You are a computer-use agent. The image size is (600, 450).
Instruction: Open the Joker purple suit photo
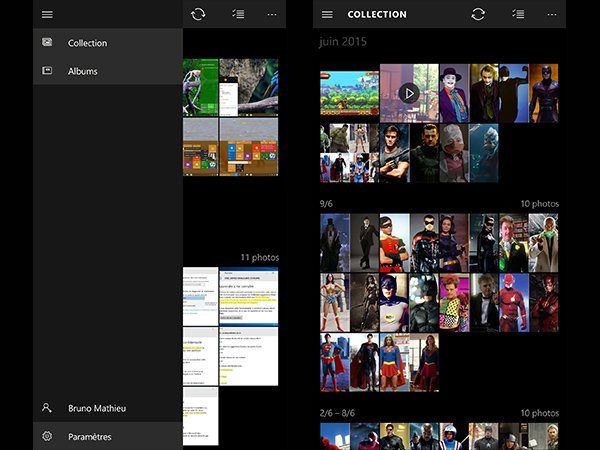[454, 93]
